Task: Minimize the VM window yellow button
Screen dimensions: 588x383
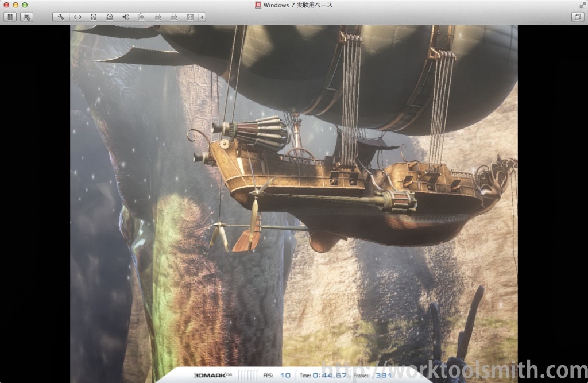Action: pyautogui.click(x=16, y=5)
